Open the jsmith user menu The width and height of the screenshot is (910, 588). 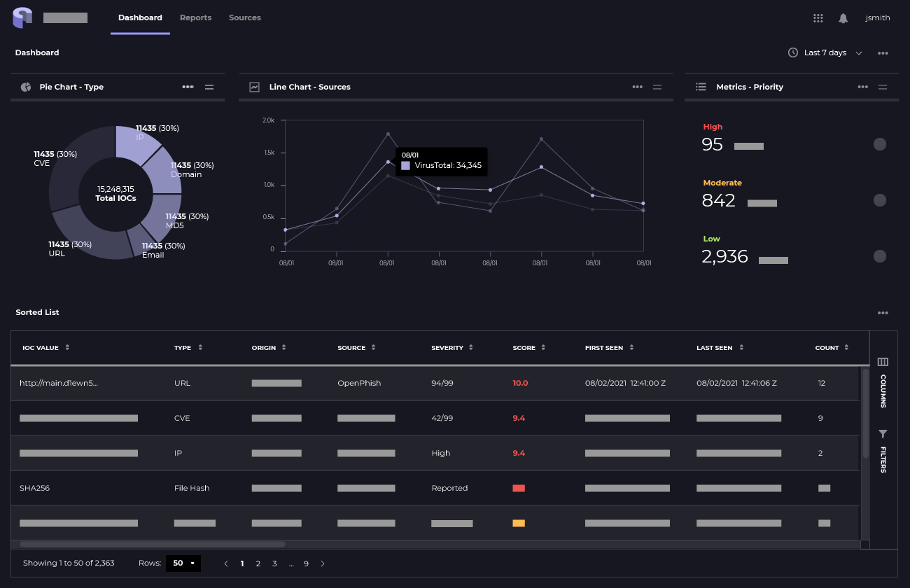click(878, 17)
